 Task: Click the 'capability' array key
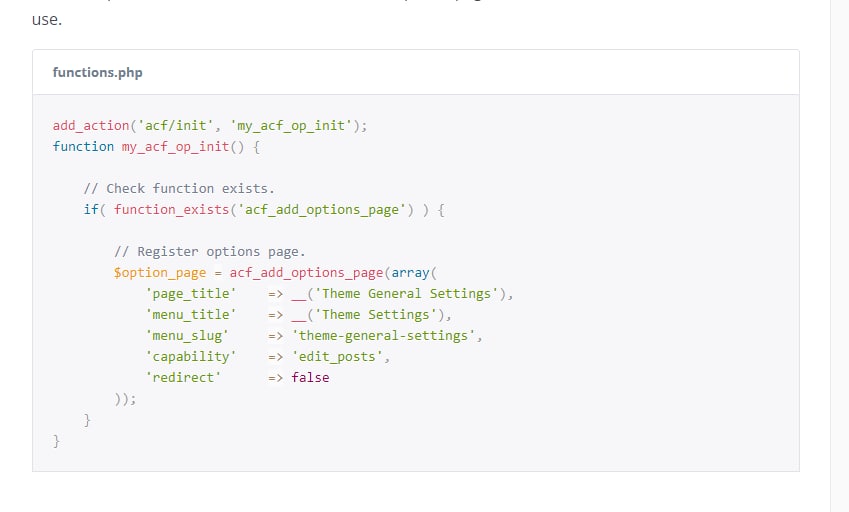[x=191, y=357]
